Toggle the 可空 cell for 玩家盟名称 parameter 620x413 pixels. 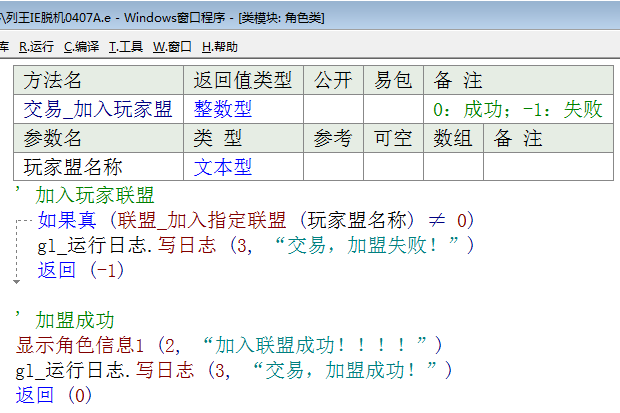[393, 167]
